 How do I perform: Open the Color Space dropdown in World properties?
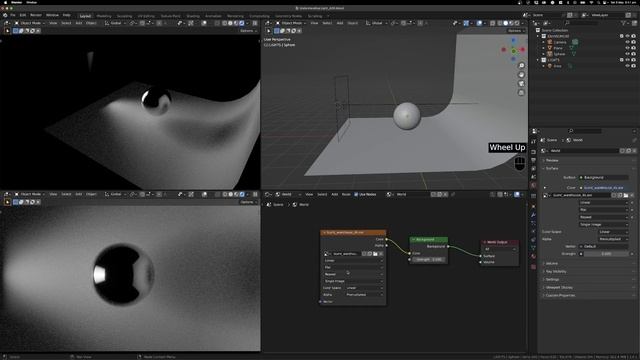click(613, 232)
